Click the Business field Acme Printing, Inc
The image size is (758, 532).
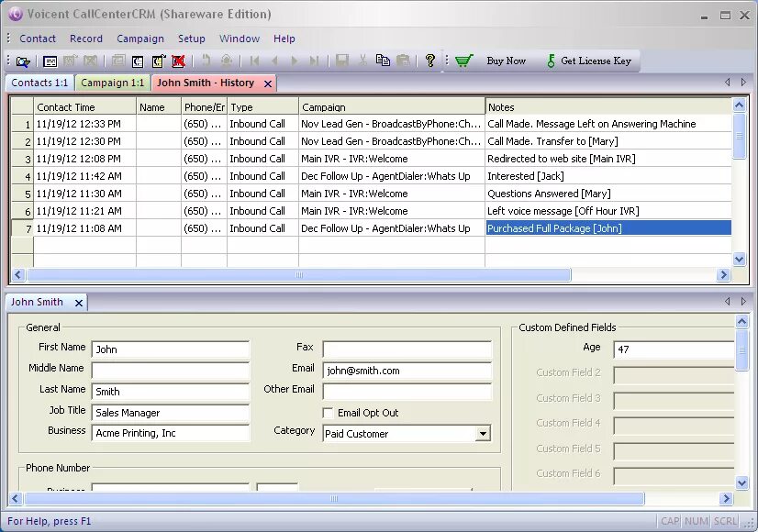pyautogui.click(x=170, y=433)
